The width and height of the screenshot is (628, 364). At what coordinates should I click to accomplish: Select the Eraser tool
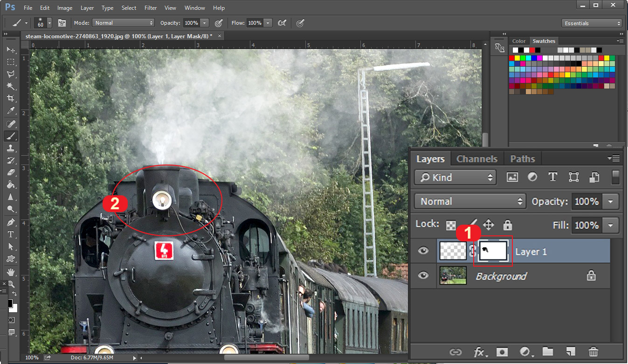coord(11,172)
